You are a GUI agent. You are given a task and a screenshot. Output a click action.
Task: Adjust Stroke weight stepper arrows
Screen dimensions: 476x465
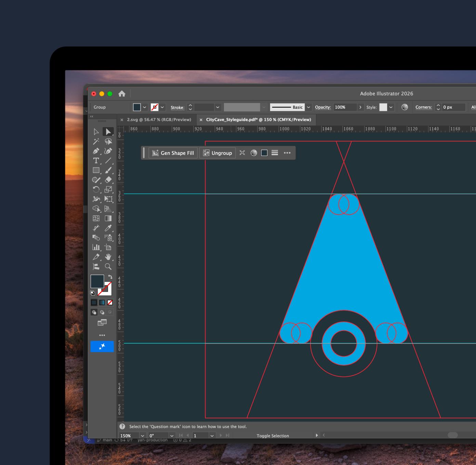190,107
